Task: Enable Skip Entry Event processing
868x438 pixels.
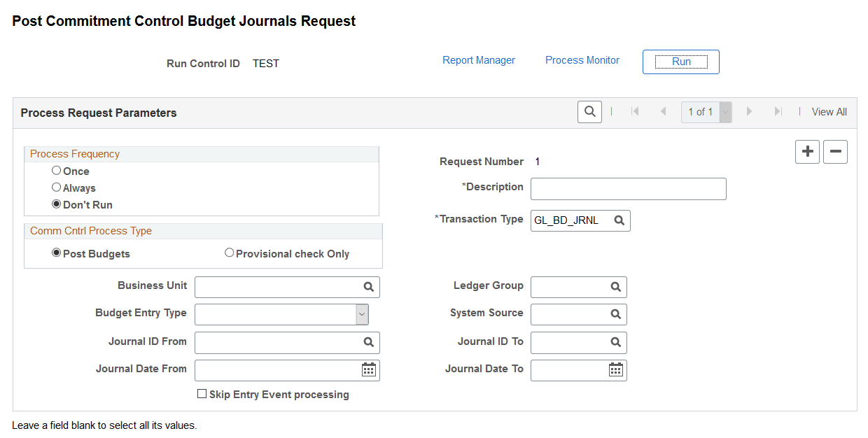Action: click(x=202, y=394)
